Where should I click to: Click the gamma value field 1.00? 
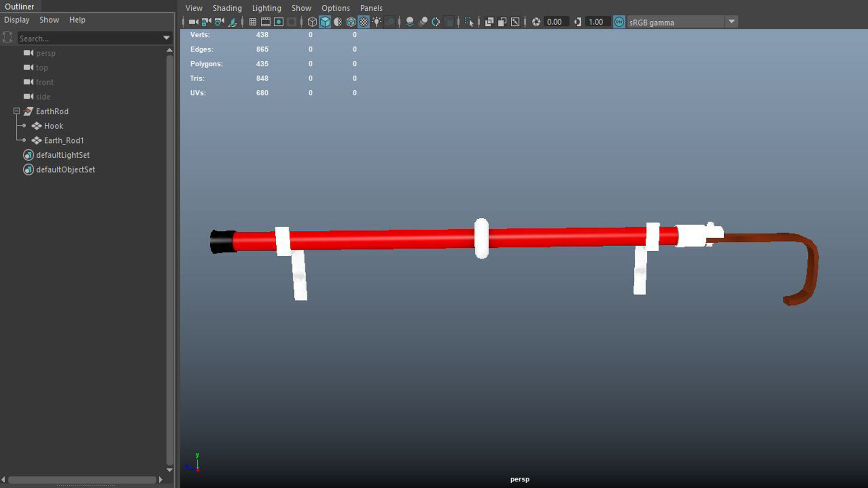pyautogui.click(x=596, y=22)
